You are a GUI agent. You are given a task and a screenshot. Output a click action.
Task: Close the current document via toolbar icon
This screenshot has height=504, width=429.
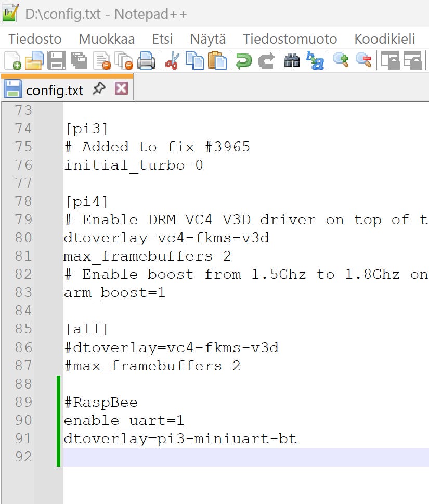click(x=102, y=60)
